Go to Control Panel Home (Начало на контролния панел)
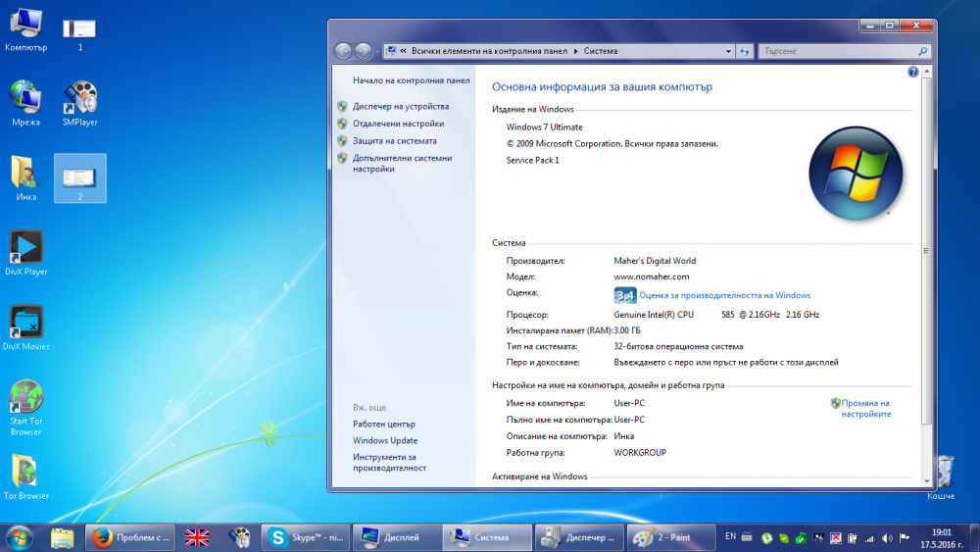Screen dimensions: 980x552 point(412,80)
